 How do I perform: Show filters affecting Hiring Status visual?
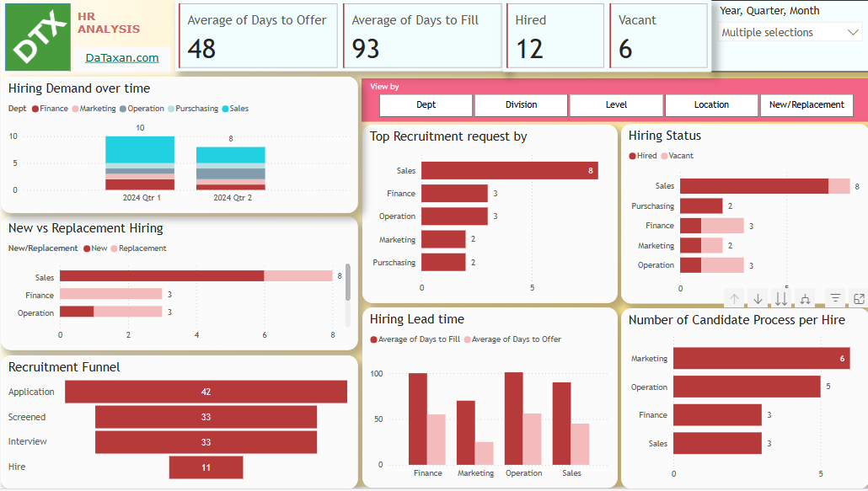(x=835, y=299)
